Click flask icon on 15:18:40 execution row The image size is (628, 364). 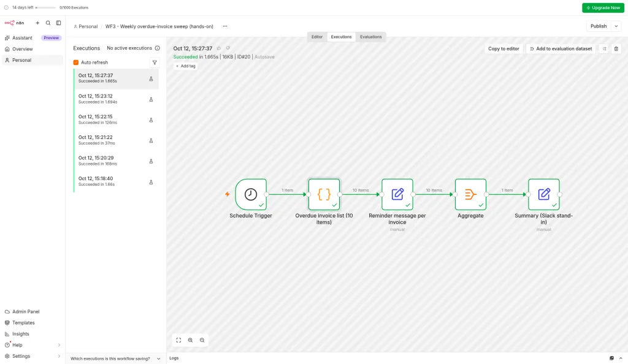coord(151,182)
